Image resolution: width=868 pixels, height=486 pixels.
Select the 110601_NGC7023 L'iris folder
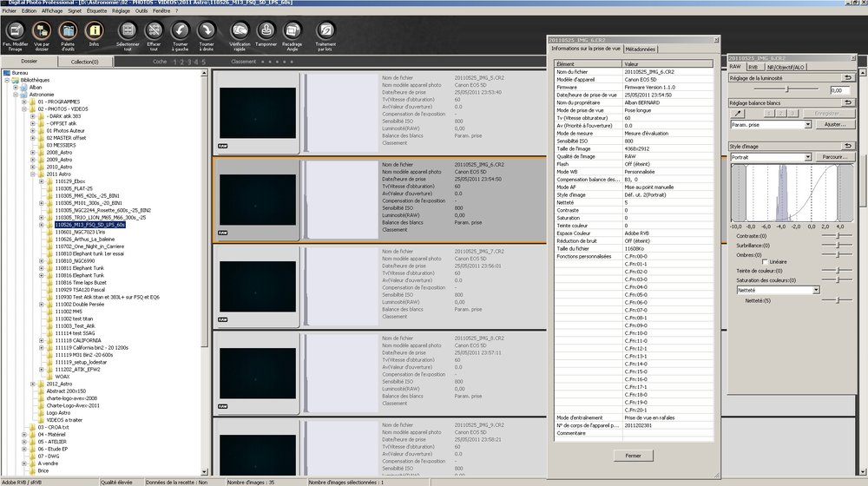(80, 232)
